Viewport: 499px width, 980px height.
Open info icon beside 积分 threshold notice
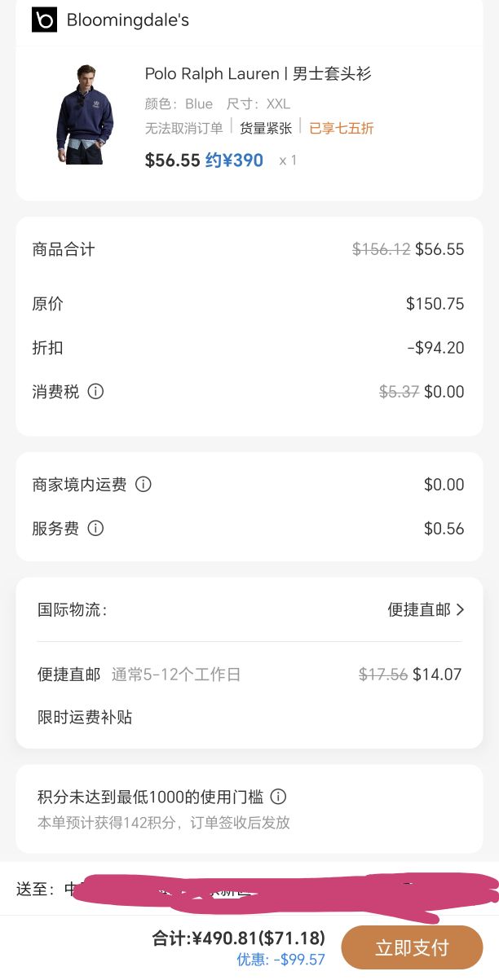[x=278, y=797]
